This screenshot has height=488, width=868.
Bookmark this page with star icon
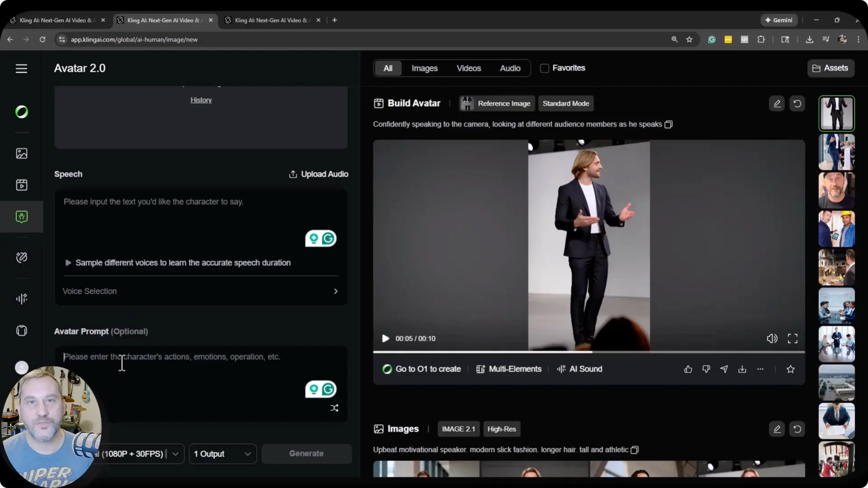689,39
